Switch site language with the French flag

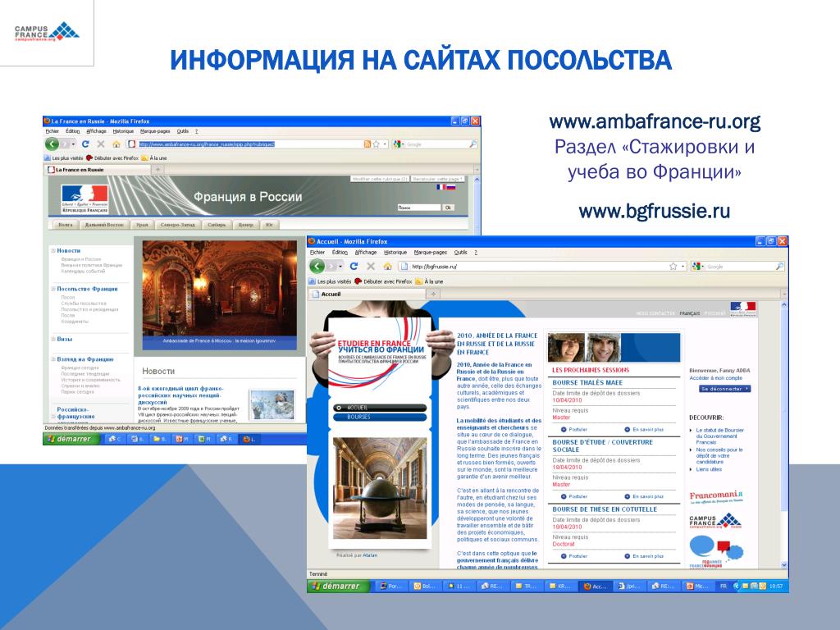click(441, 187)
